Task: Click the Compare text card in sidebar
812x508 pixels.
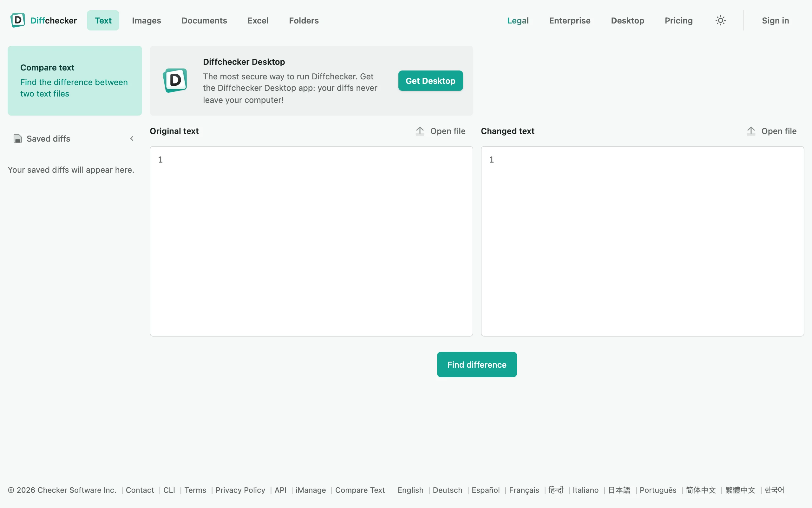Action: tap(75, 81)
